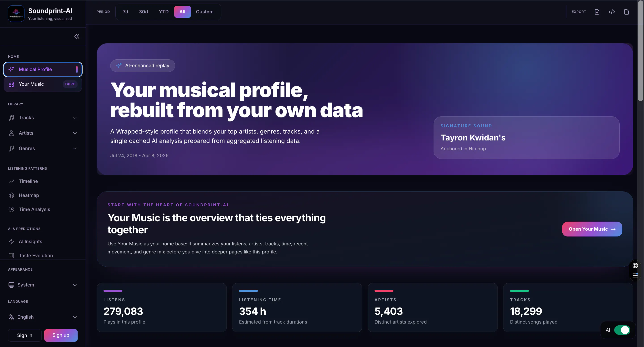644x347 pixels.
Task: Click the Open Your Music button
Action: click(592, 229)
